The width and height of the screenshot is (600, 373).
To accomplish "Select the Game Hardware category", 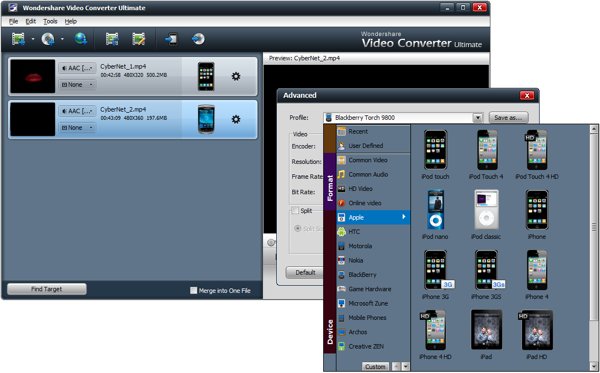I will coord(373,289).
